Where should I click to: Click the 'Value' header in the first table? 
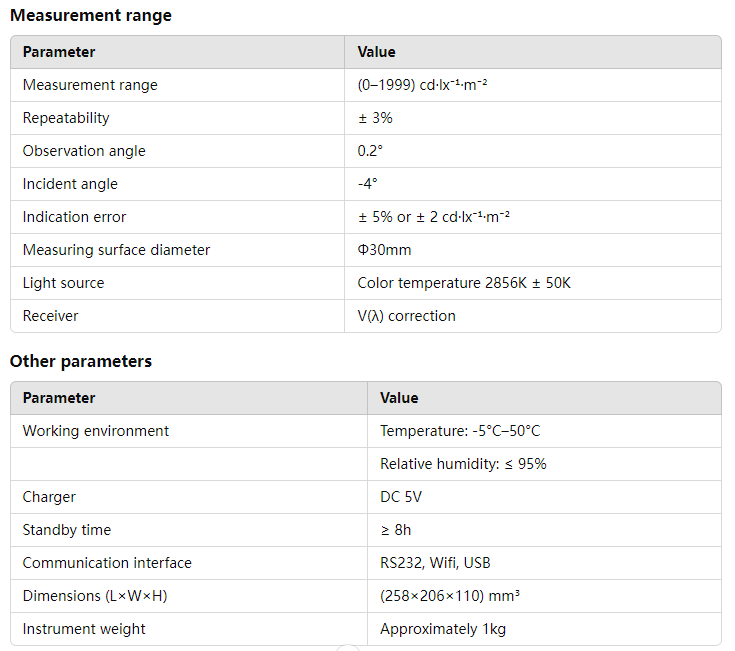tap(376, 52)
